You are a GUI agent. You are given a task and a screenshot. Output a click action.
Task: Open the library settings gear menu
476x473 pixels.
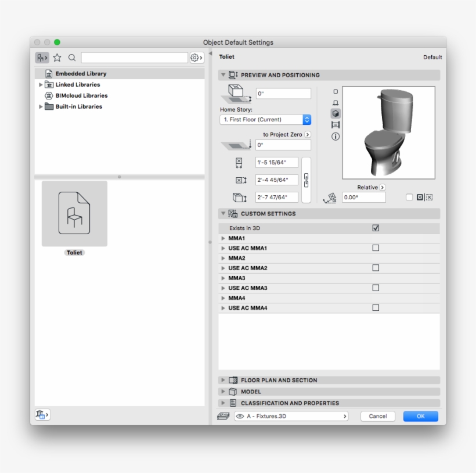(197, 58)
